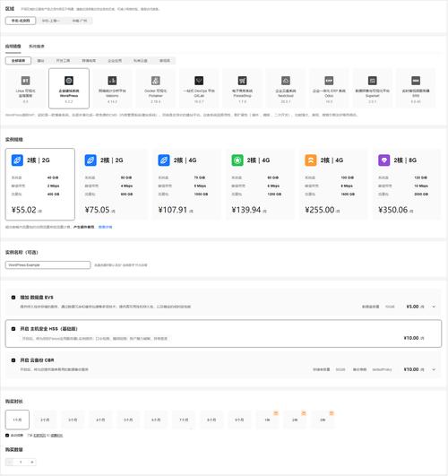Choose the purple 2核 8G ¥350.06 plan
Screen dimensions: 448x476
click(x=407, y=184)
